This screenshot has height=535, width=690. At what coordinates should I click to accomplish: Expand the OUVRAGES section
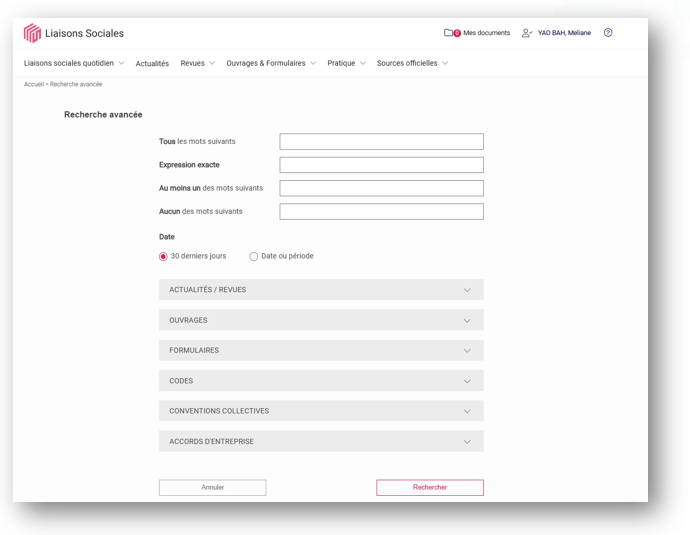tap(321, 320)
